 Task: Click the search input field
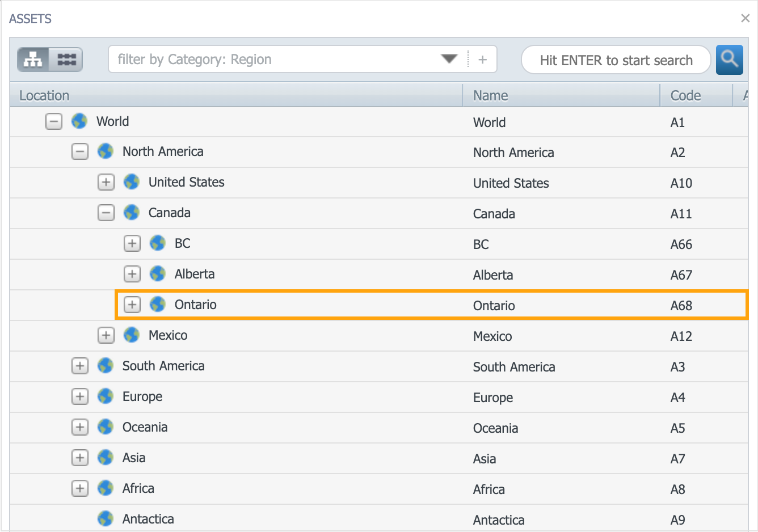point(616,60)
